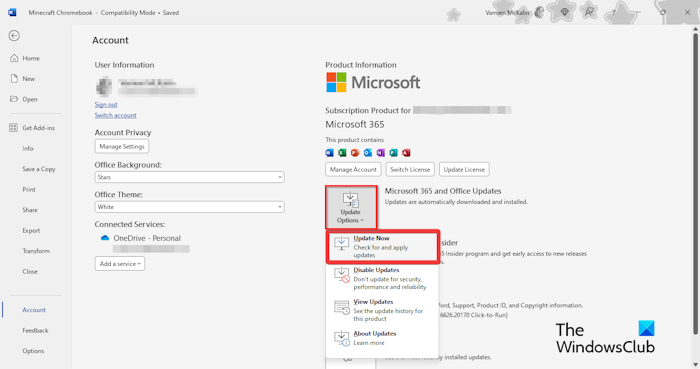Open the Share page
Screen dimensions: 700x369
30,210
